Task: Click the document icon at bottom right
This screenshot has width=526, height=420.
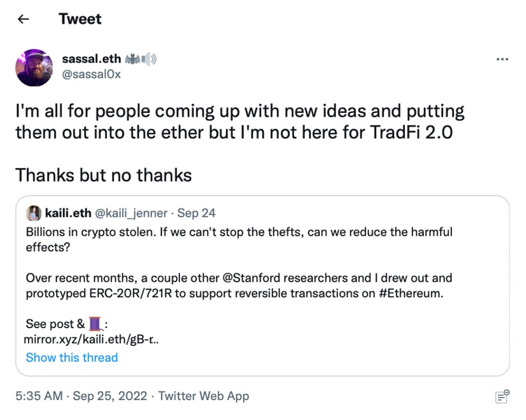Action: tap(501, 396)
